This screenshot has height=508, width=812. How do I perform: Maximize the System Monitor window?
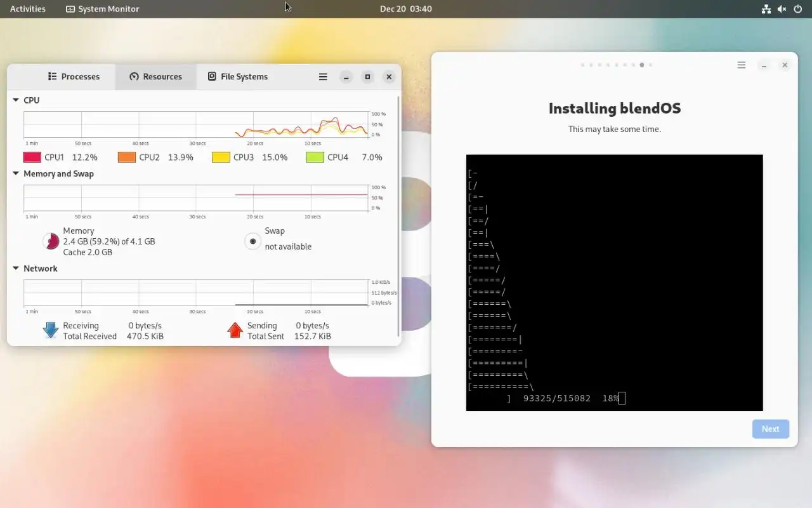click(367, 77)
